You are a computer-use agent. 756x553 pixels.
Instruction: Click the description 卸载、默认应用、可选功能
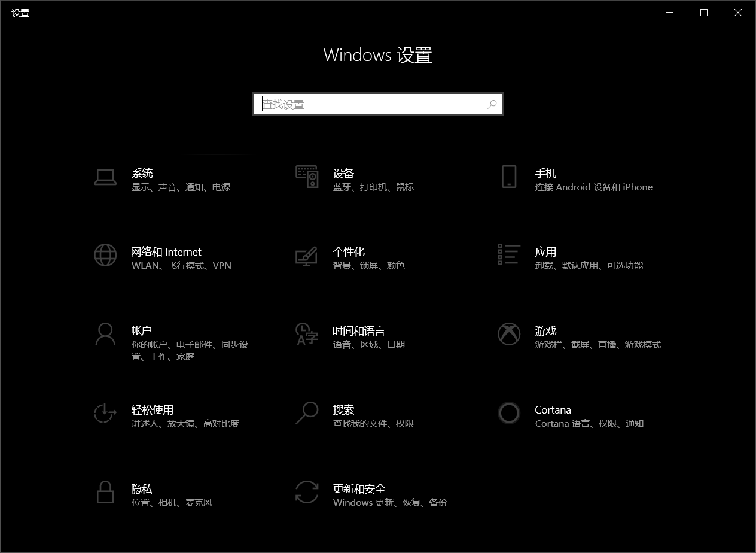[x=589, y=266]
